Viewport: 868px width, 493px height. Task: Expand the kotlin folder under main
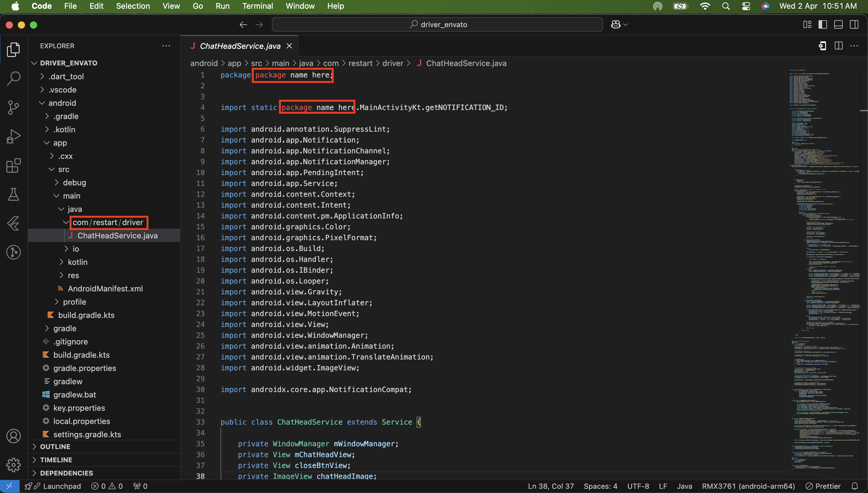click(77, 262)
